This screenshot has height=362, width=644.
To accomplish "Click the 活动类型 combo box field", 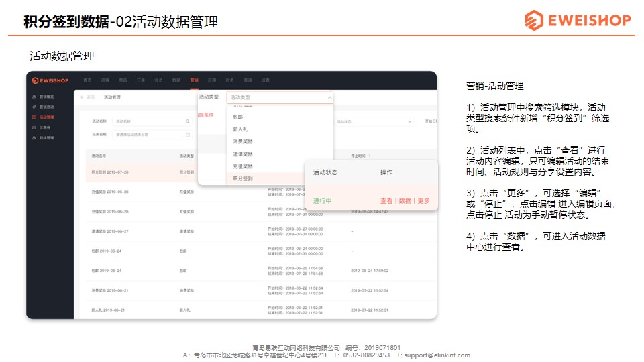I will 279,97.
